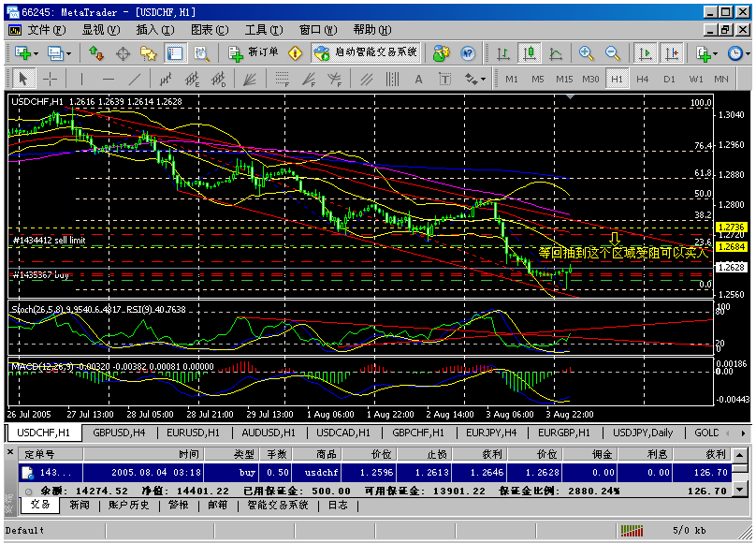Expand the profiles dropdown in toolbar
The image size is (756, 543).
pos(68,53)
